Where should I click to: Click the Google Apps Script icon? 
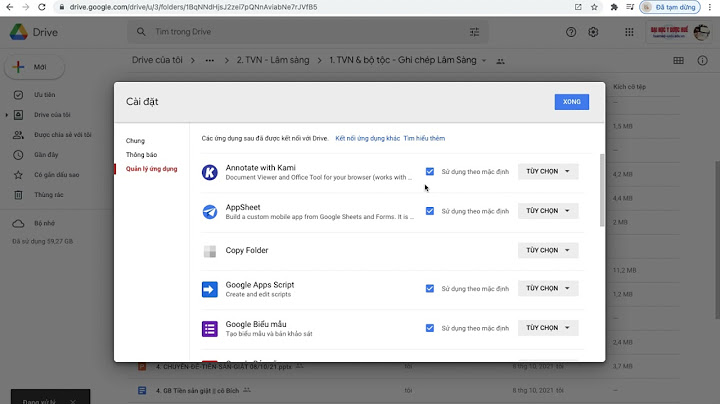[210, 289]
